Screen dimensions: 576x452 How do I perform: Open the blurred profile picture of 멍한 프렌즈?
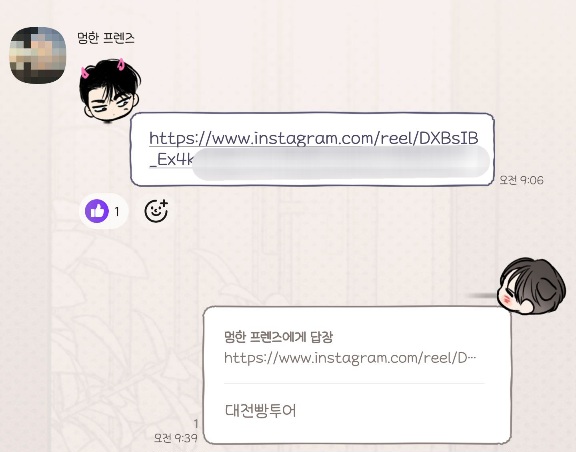pyautogui.click(x=37, y=55)
